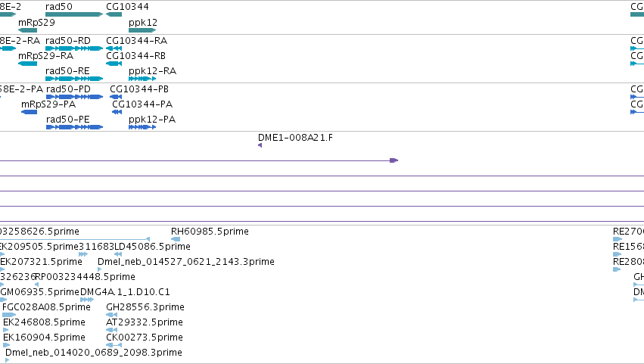Open the DMG4A 1_1.D10.C1 EST label
The image size is (644, 364).
(125, 292)
